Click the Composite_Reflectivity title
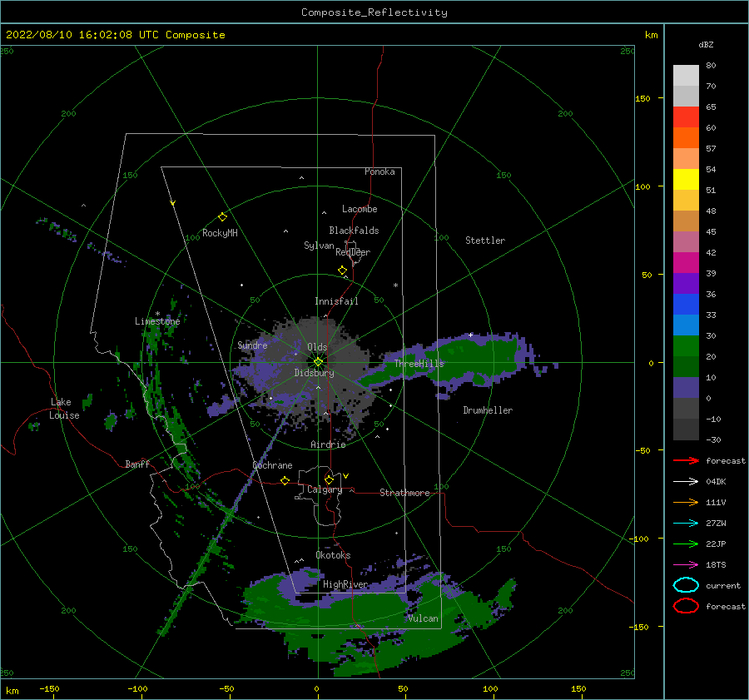Screen dimensions: 749x700 pos(374,12)
